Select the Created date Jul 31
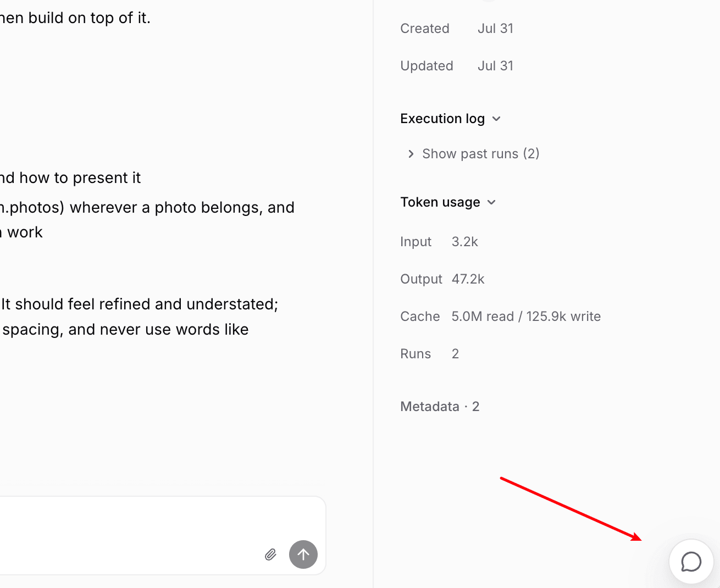This screenshot has width=720, height=588. tap(495, 29)
